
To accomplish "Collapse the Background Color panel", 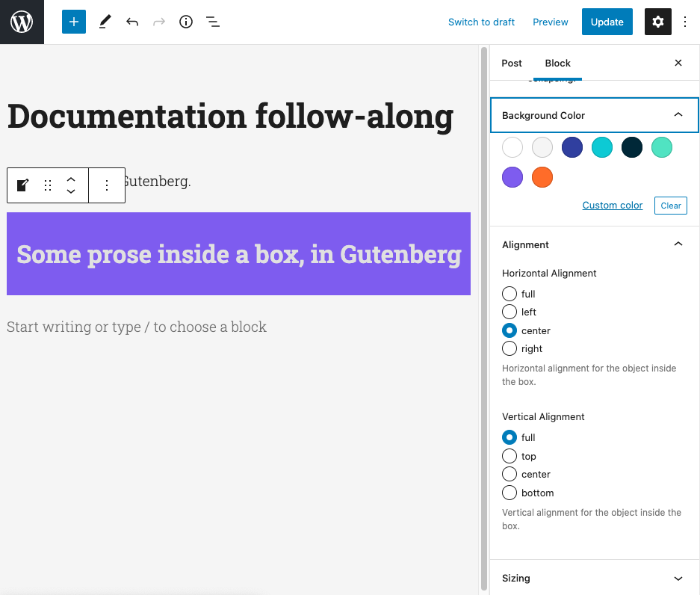I will click(x=678, y=115).
